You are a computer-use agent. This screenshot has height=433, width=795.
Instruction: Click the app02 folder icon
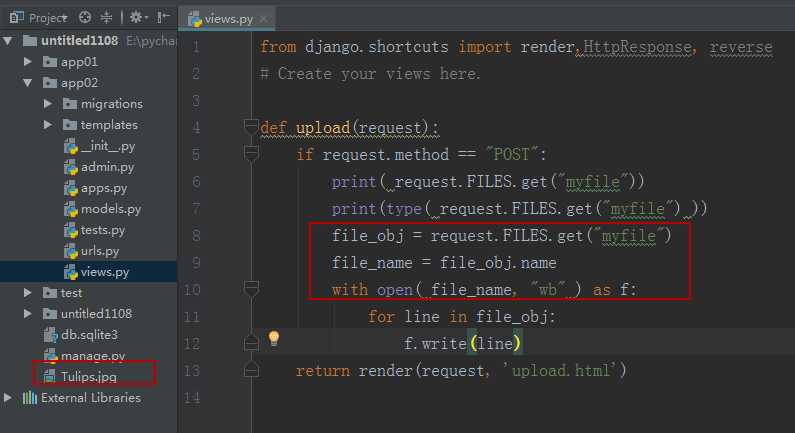50,83
